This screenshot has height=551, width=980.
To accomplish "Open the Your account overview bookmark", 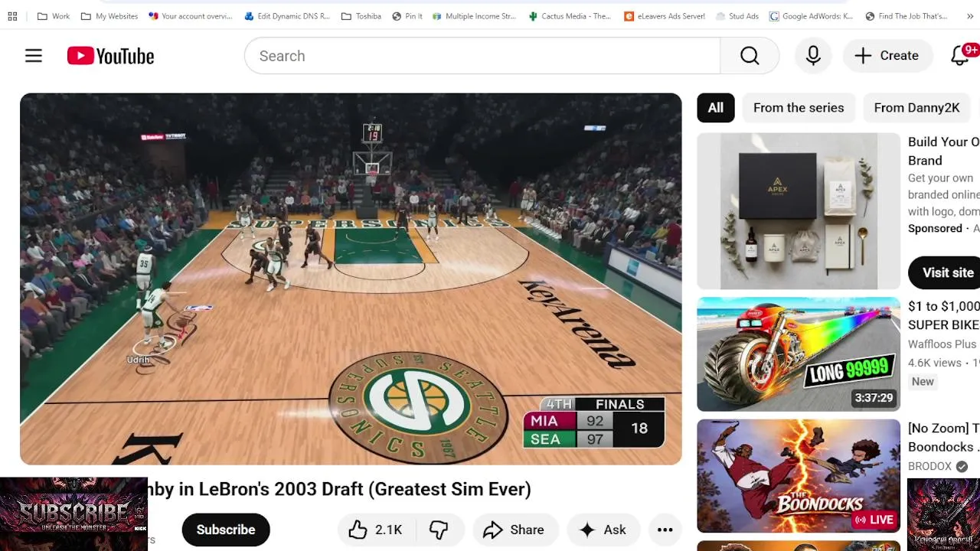I will pyautogui.click(x=191, y=16).
